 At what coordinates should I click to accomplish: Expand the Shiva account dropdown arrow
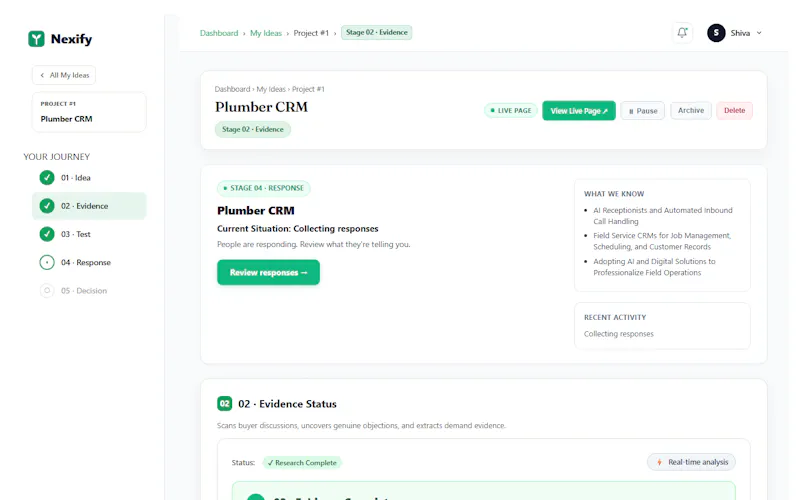(x=759, y=33)
